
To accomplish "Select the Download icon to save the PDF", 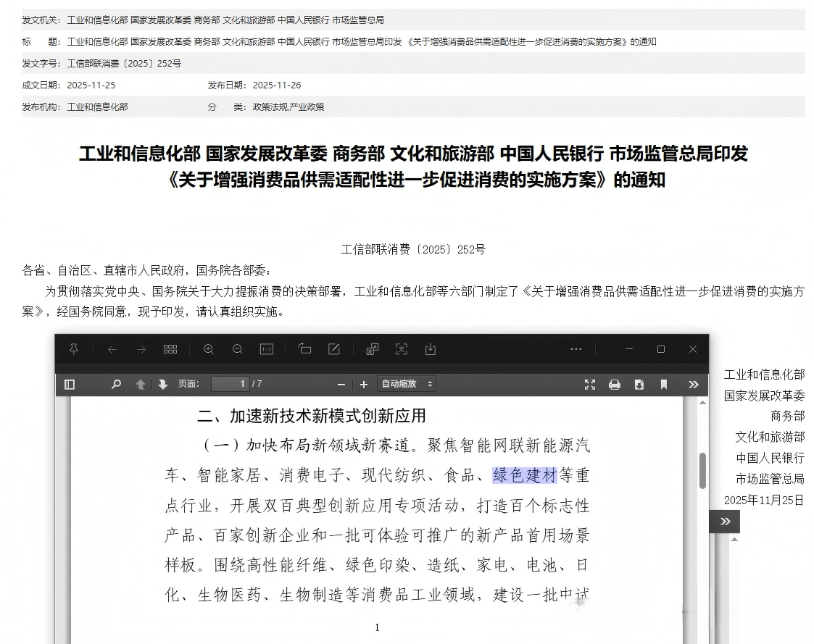I will click(639, 385).
